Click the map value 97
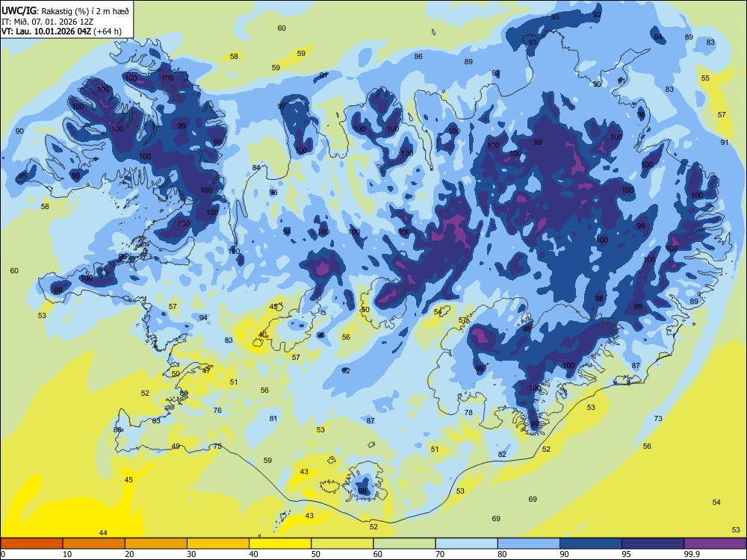This screenshot has width=747, height=560. (282, 106)
